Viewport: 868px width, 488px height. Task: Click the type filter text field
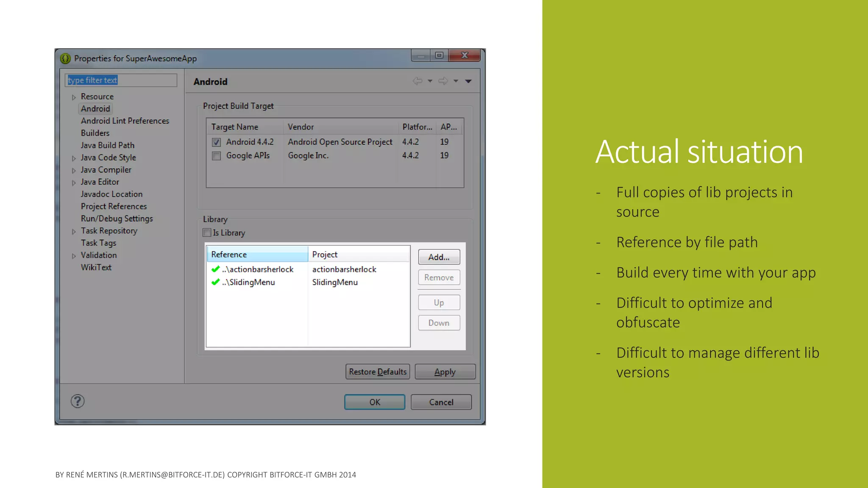click(x=121, y=80)
